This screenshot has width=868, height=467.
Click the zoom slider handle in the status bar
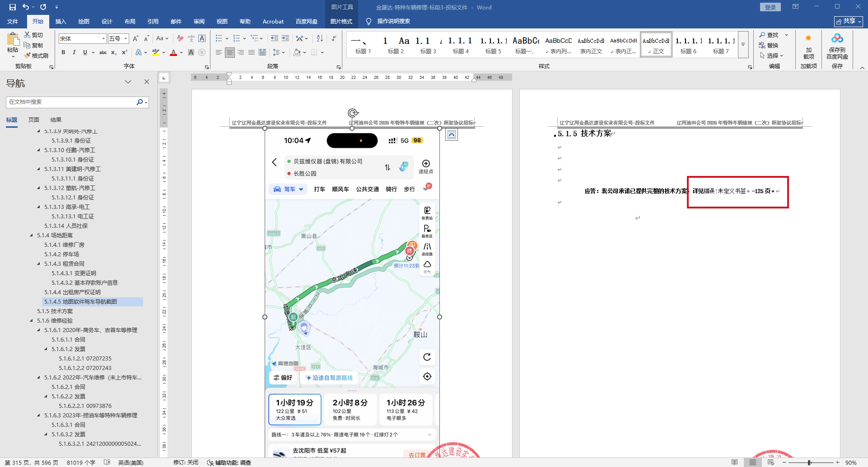pyautogui.click(x=809, y=462)
